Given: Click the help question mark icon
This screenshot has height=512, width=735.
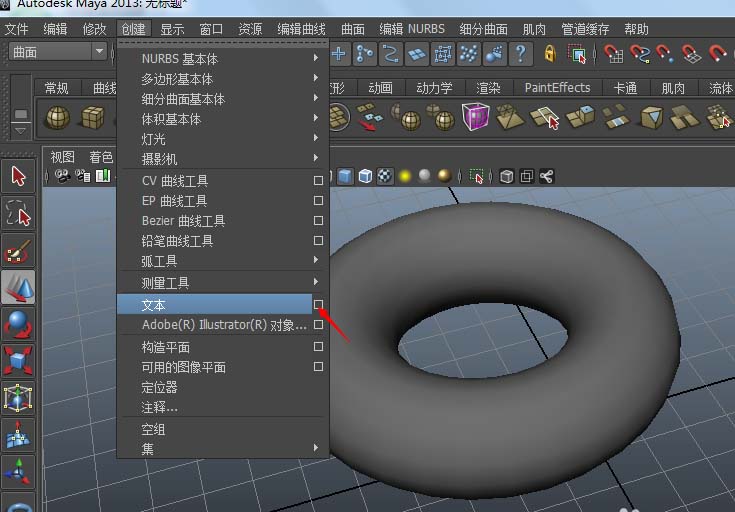Looking at the screenshot, I should [520, 53].
